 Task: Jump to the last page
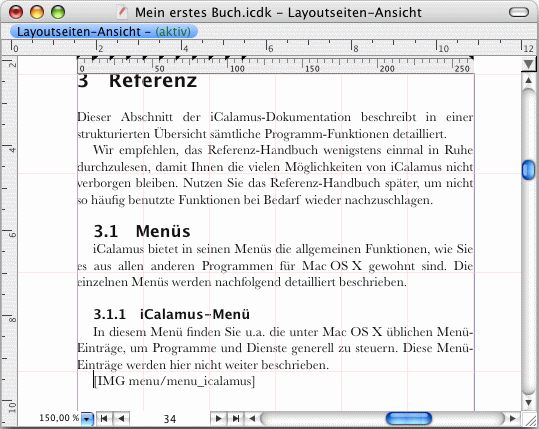(x=235, y=418)
